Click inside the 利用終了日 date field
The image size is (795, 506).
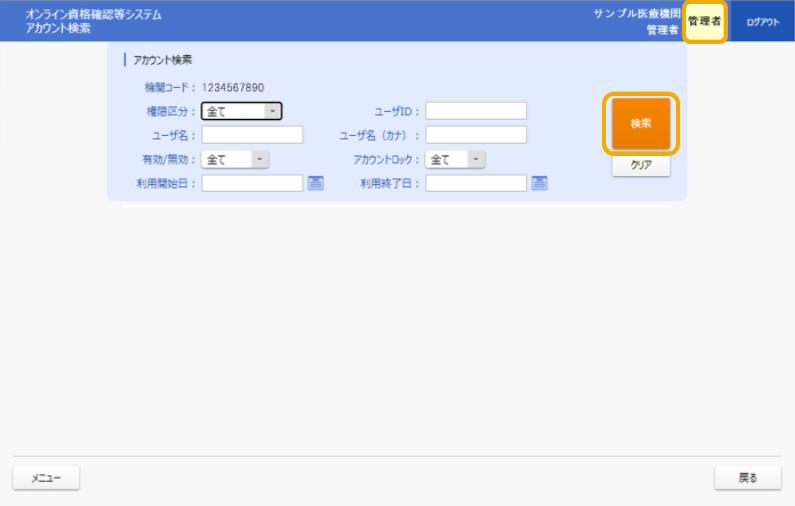click(x=476, y=183)
